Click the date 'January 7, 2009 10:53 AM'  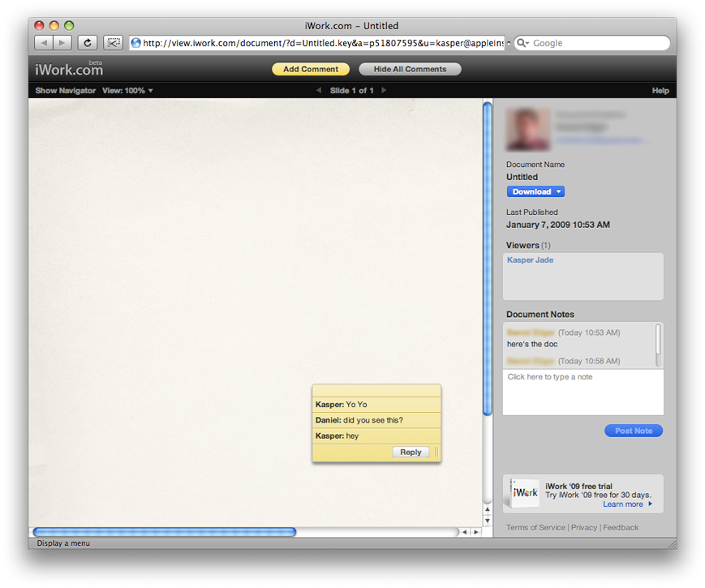point(558,225)
